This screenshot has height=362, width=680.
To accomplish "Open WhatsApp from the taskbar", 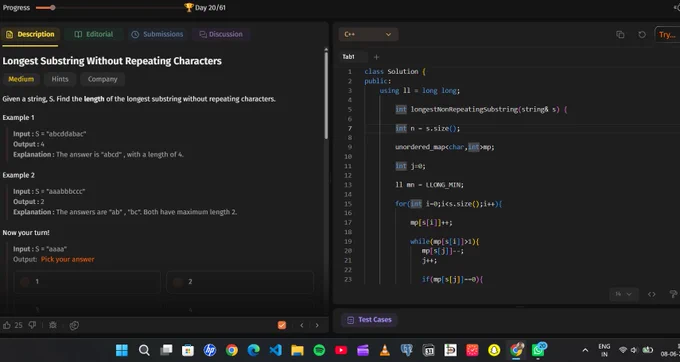I will [x=539, y=349].
